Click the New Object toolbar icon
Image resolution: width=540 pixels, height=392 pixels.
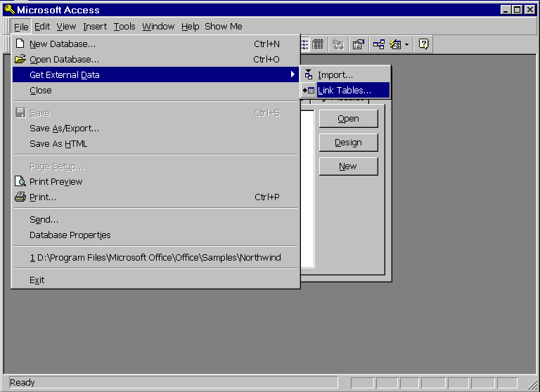[x=395, y=44]
